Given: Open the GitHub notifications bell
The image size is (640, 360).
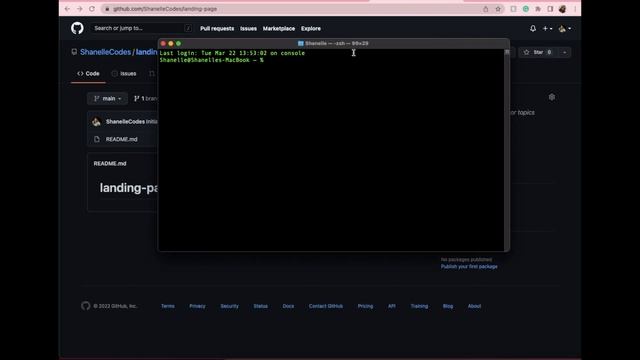Looking at the screenshot, I should point(533,29).
